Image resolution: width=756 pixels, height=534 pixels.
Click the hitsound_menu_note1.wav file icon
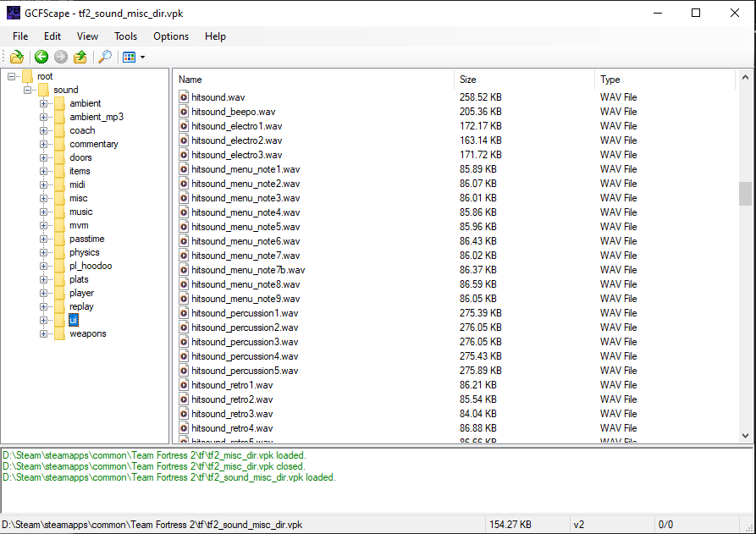tap(184, 169)
